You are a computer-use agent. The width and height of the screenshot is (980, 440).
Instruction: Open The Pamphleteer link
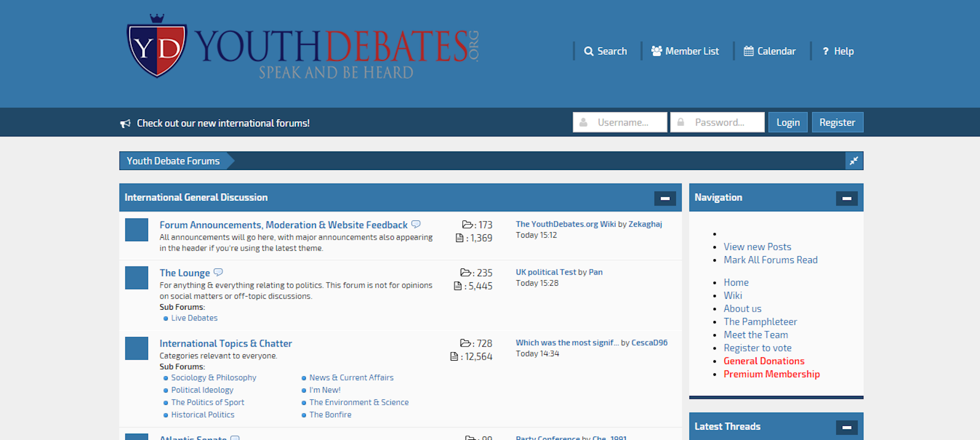tap(760, 322)
